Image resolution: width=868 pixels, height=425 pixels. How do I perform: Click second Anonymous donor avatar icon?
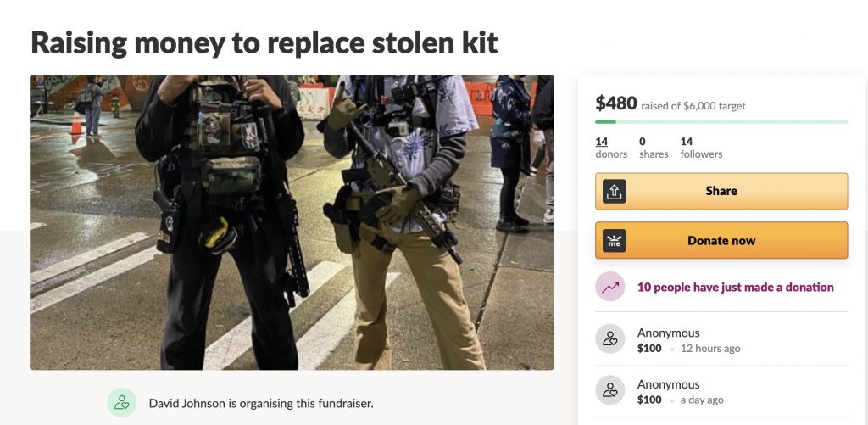coord(610,390)
